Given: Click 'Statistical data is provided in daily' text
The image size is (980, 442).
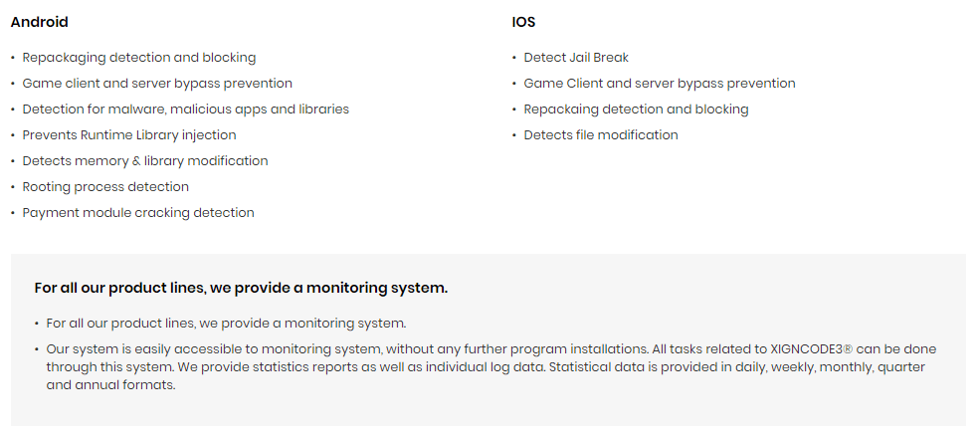Looking at the screenshot, I should pos(658,367).
